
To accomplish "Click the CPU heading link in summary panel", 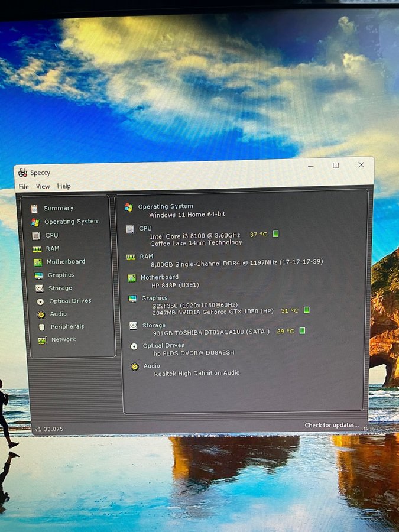I will pos(145,228).
